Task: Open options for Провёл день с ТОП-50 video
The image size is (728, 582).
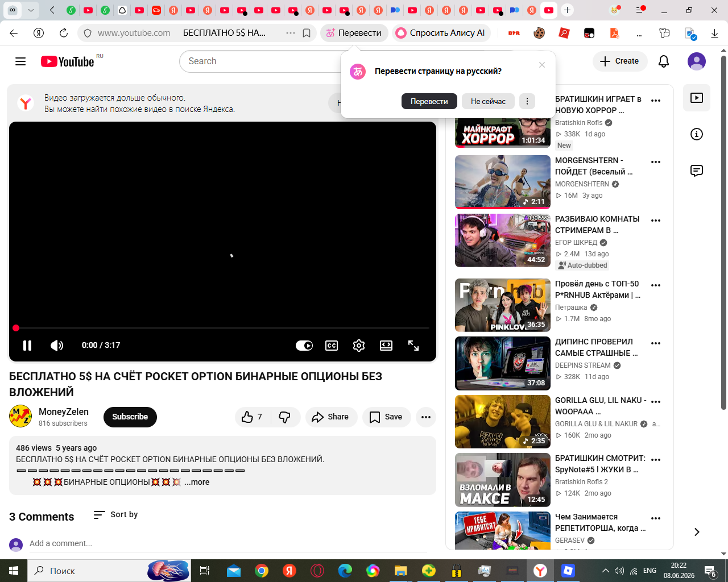Action: (656, 285)
